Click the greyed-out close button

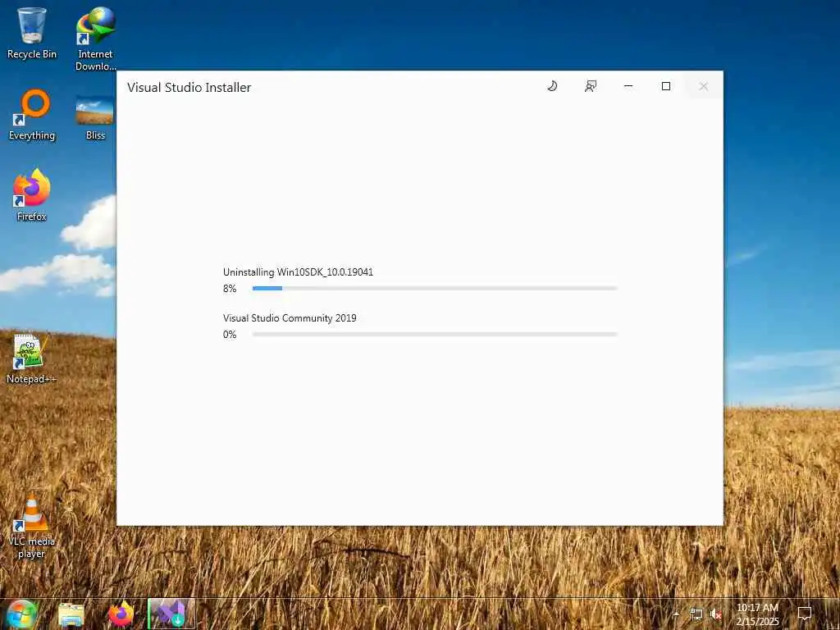click(703, 86)
